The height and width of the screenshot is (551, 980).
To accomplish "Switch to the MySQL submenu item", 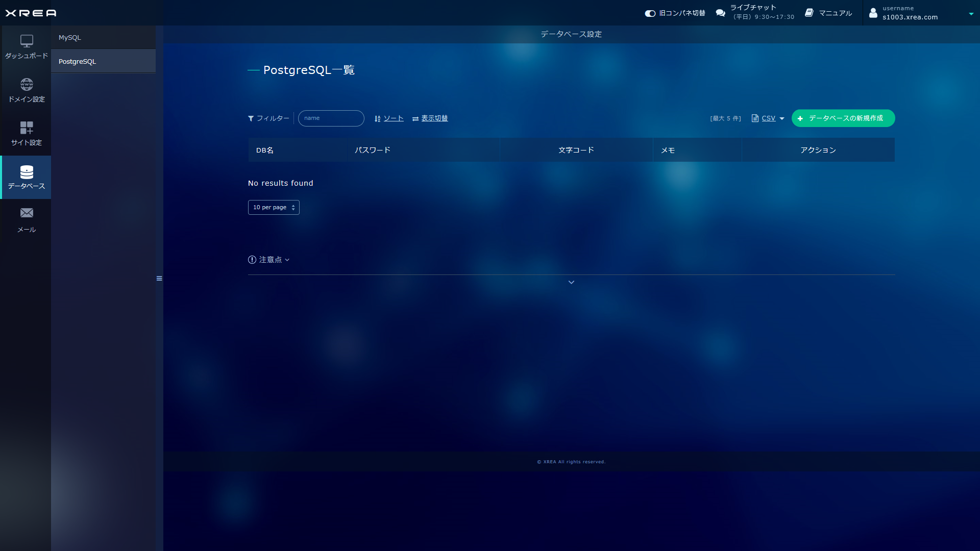I will 70,38.
